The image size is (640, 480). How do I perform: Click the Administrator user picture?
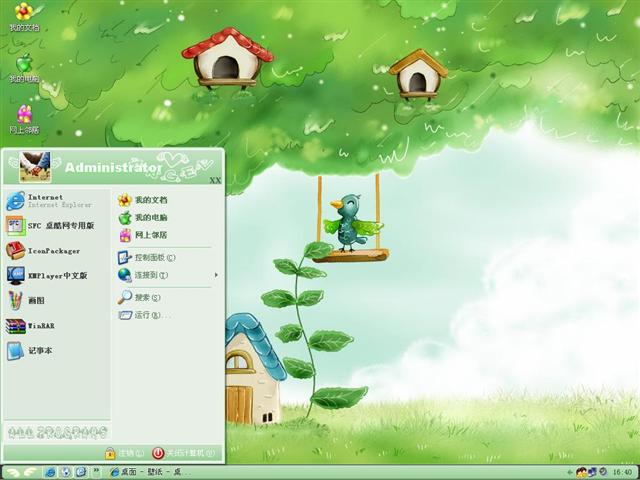(35, 167)
